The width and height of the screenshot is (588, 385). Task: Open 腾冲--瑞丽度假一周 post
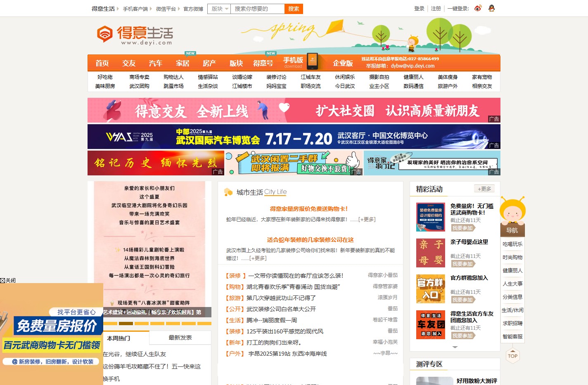pos(272,320)
